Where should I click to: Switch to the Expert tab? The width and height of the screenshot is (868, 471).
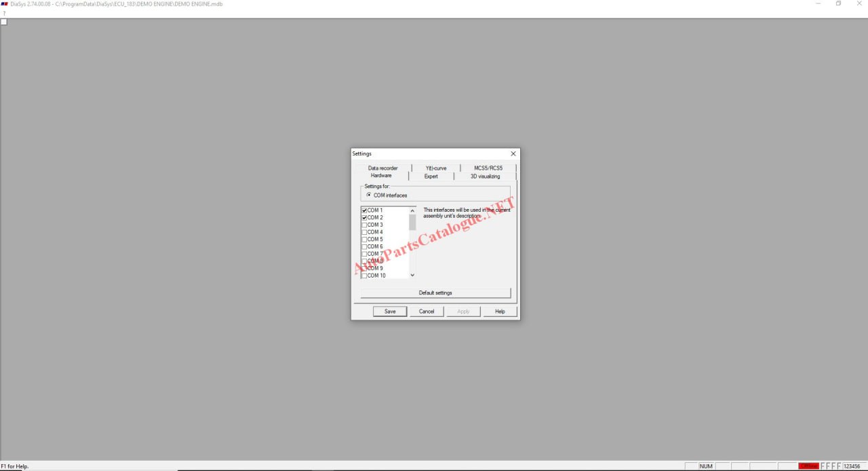tap(431, 176)
